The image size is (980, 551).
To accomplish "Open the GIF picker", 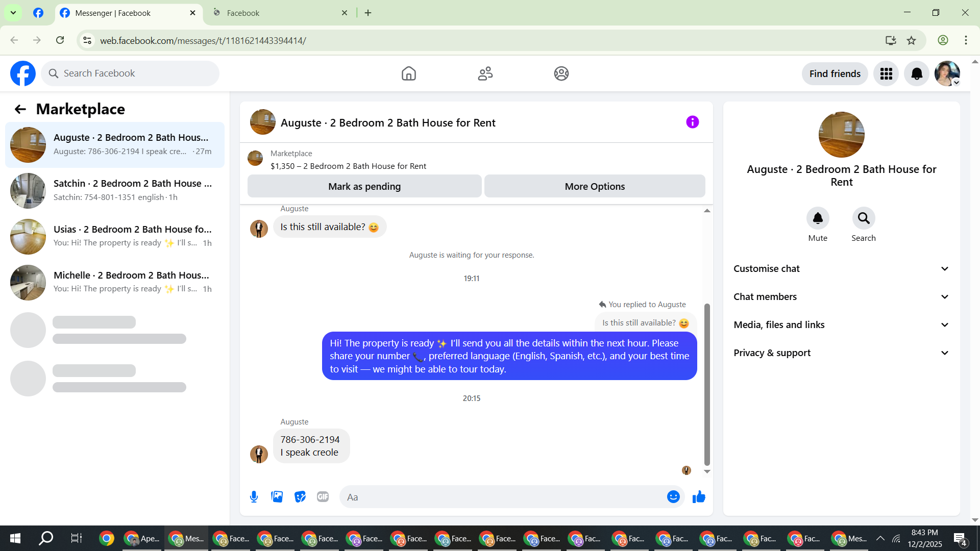I will (323, 497).
